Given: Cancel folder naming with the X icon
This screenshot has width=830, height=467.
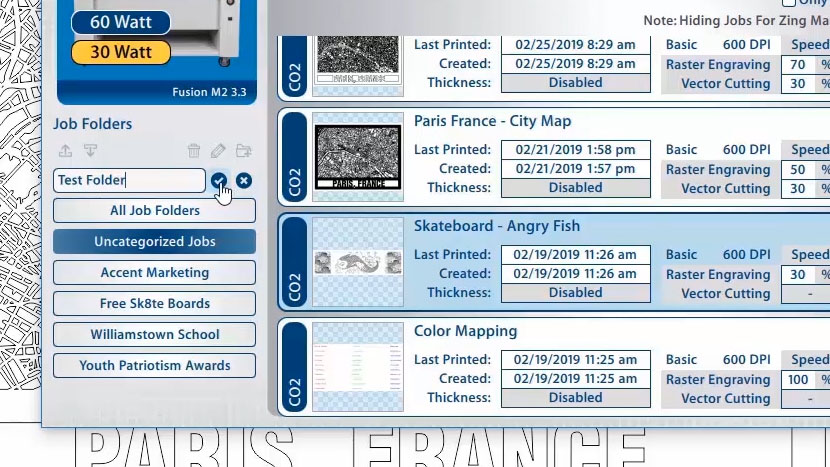Looking at the screenshot, I should 244,180.
